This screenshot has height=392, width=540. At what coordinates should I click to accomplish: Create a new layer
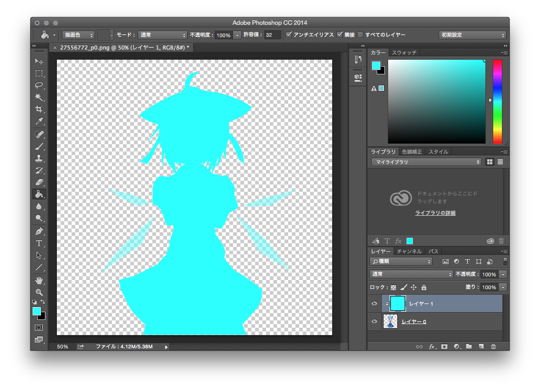tap(481, 347)
